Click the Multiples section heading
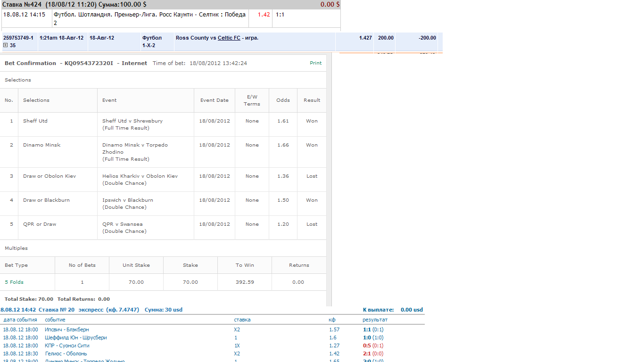Image resolution: width=644 pixels, height=362 pixels. pos(16,248)
